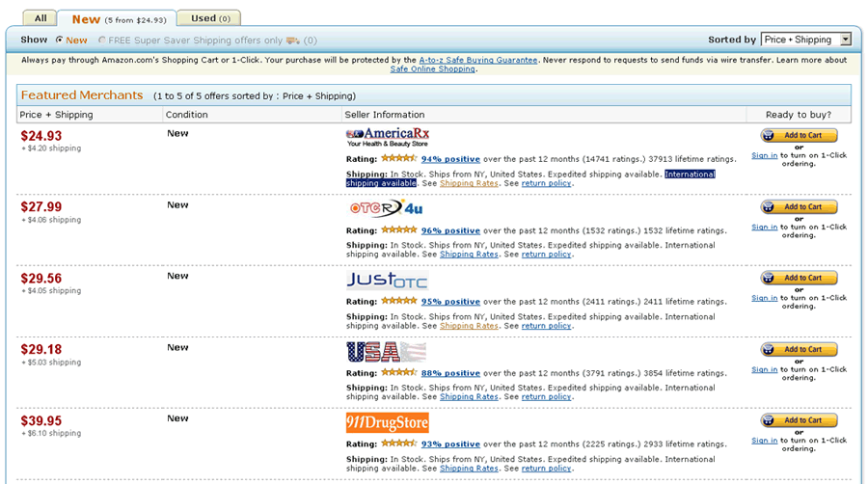Switch to the All offers tab

coord(41,17)
